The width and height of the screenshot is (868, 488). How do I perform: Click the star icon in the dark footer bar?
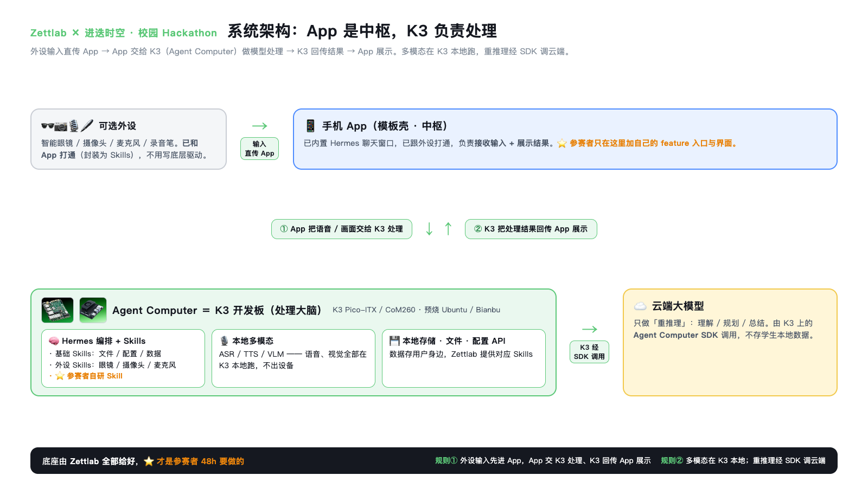[149, 461]
